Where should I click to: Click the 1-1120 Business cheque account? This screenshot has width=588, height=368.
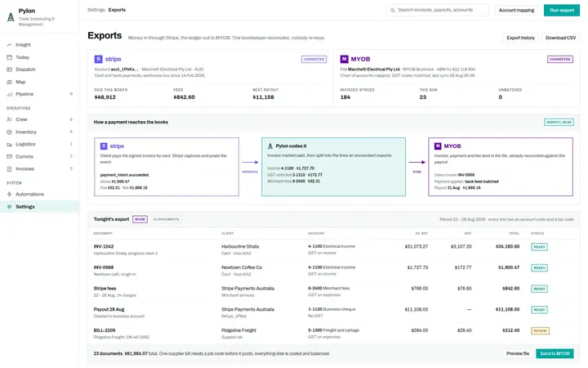pos(332,309)
